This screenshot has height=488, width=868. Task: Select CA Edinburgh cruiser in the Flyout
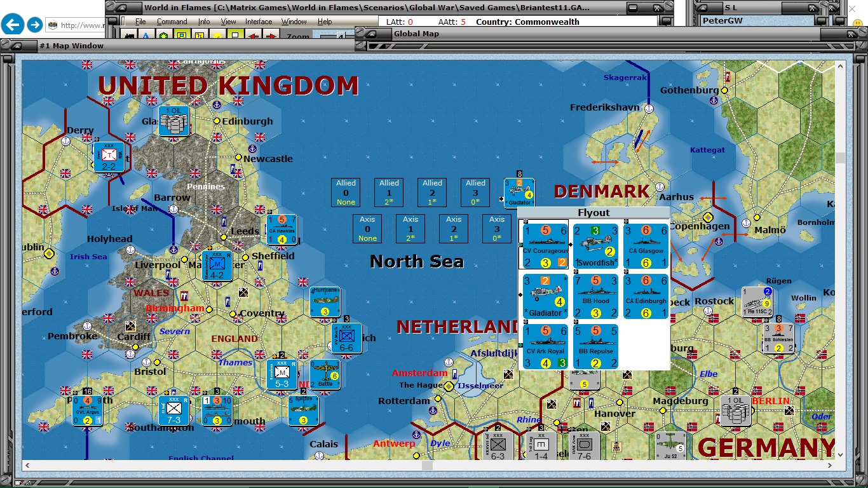pyautogui.click(x=646, y=296)
